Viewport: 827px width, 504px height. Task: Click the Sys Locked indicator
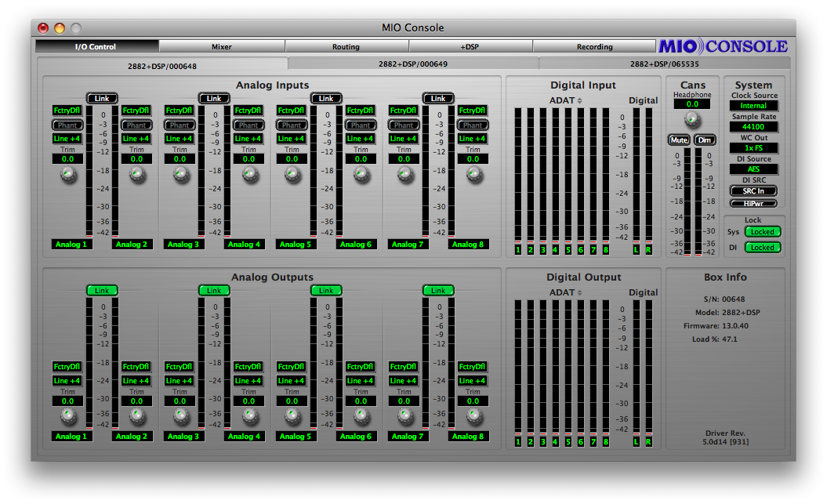[x=763, y=231]
